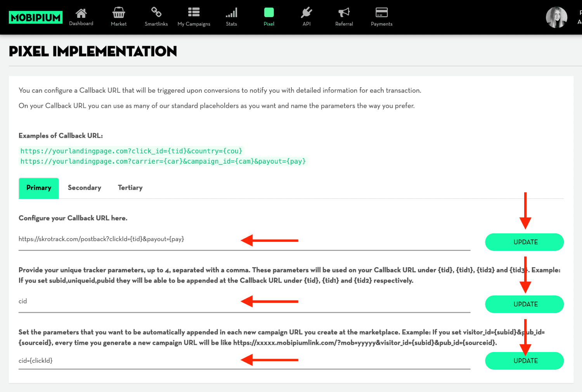Click the 'Examples of Callback URL:' label
This screenshot has height=392, width=582.
click(x=61, y=136)
